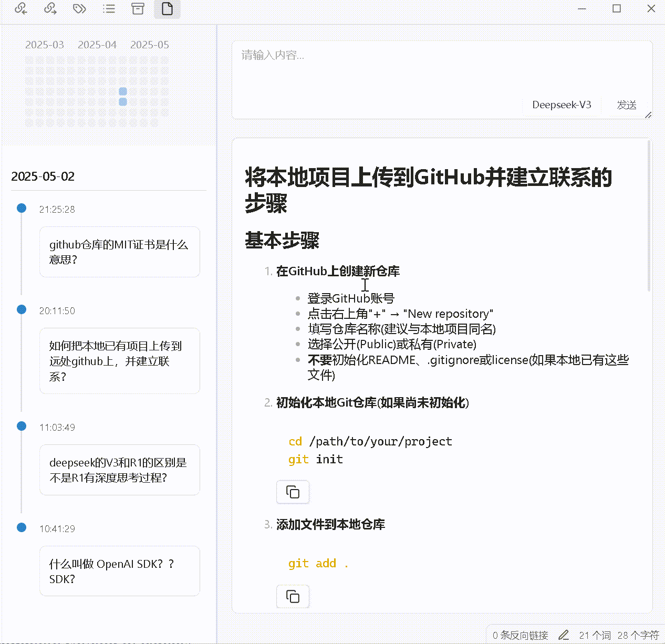The height and width of the screenshot is (644, 665).
Task: Maximize the application window
Action: 617,8
